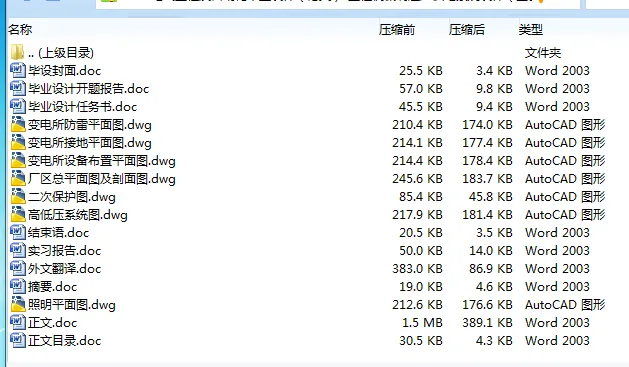This screenshot has width=629, height=367.
Task: Select file name 毕设封面.doc
Action: pyautogui.click(x=65, y=71)
